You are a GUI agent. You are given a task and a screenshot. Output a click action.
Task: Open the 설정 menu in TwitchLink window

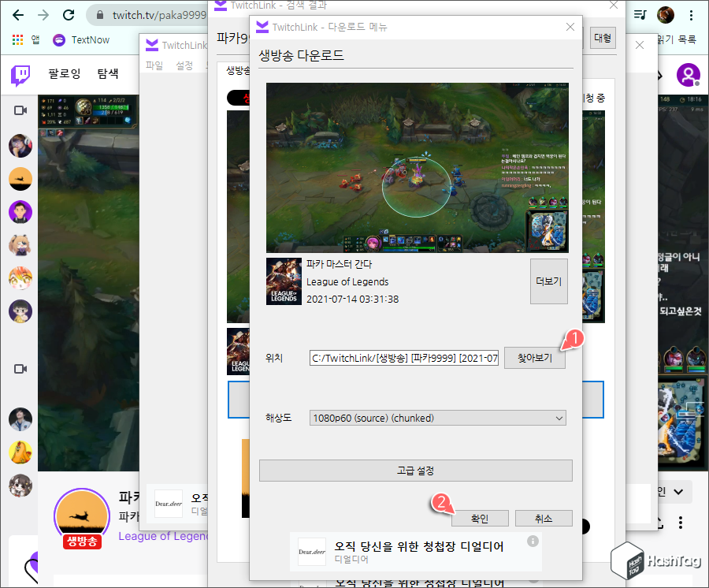click(184, 65)
